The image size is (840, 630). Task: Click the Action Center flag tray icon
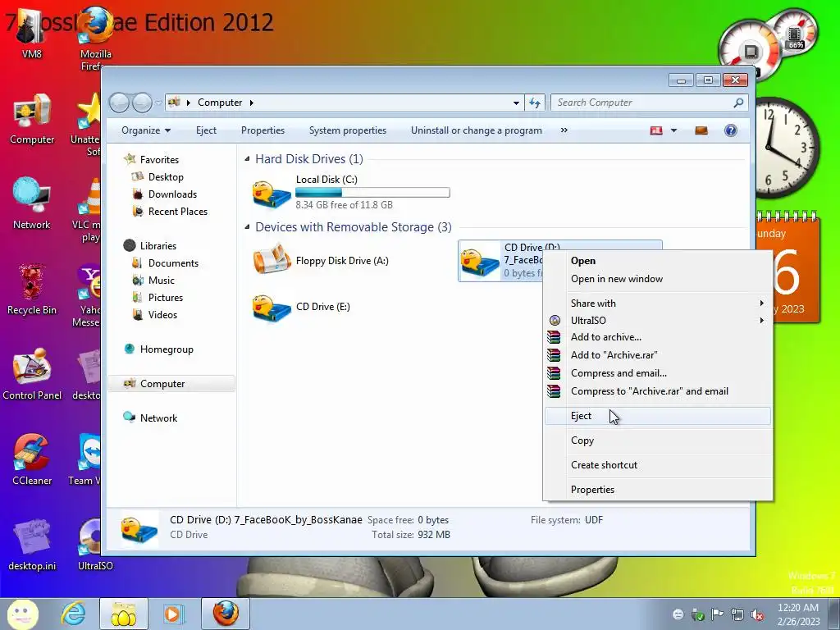[717, 614]
